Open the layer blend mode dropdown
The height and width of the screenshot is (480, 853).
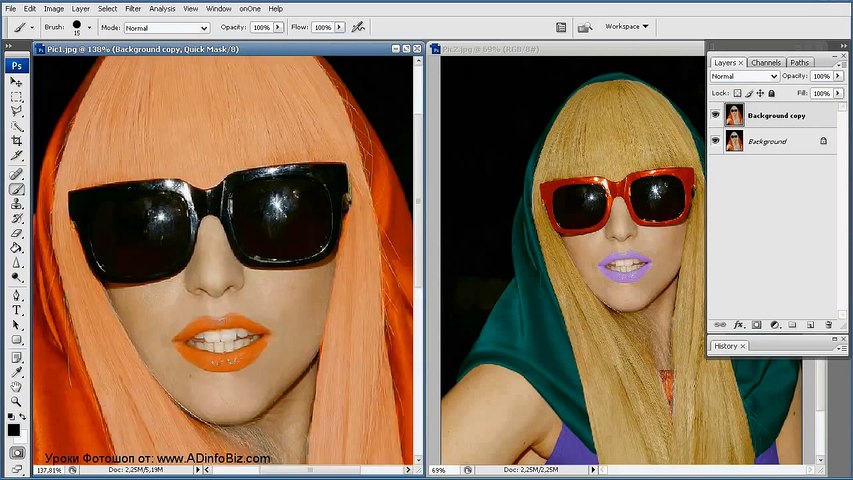pyautogui.click(x=744, y=76)
